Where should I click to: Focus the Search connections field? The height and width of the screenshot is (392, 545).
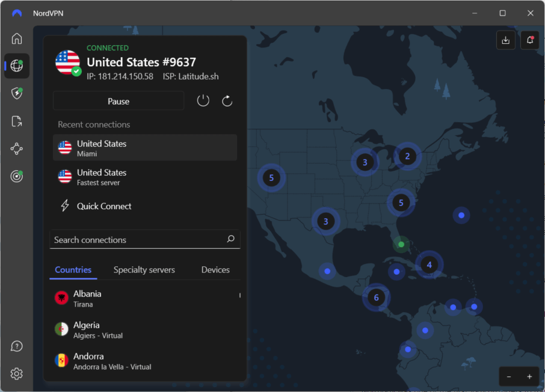[145, 239]
